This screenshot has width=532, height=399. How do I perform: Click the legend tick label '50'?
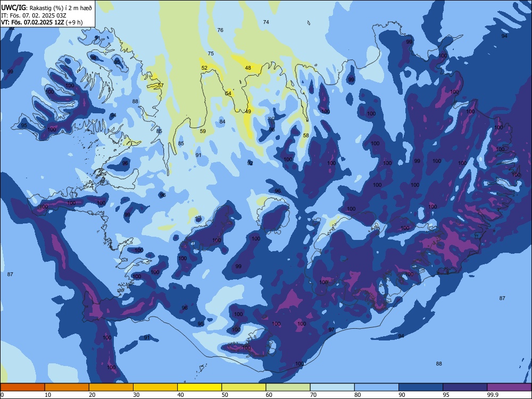coord(225,395)
